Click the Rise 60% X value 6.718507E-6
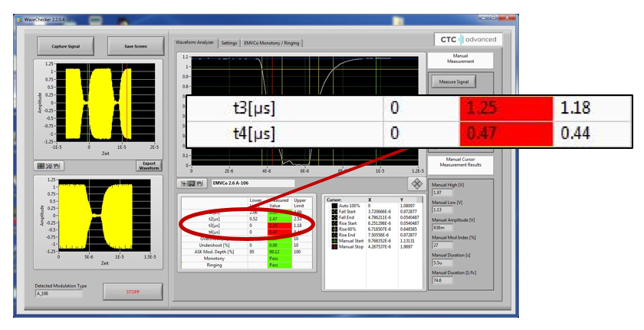This screenshot has height=330, width=644. coord(379,229)
